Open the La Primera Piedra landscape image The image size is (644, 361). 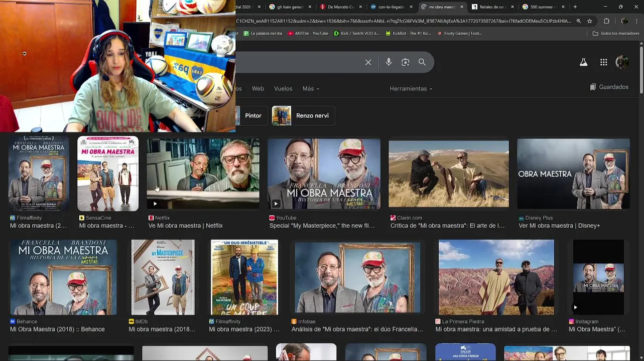tap(496, 277)
